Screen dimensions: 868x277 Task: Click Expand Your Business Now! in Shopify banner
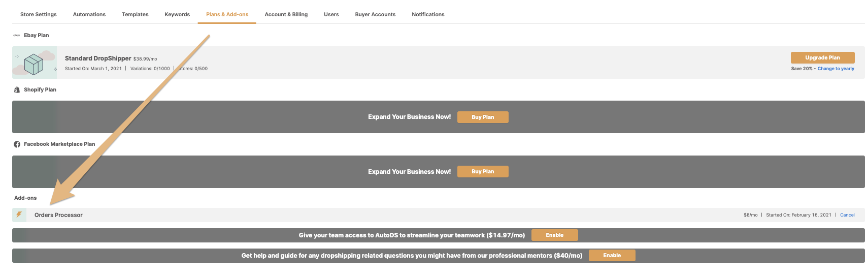click(409, 117)
